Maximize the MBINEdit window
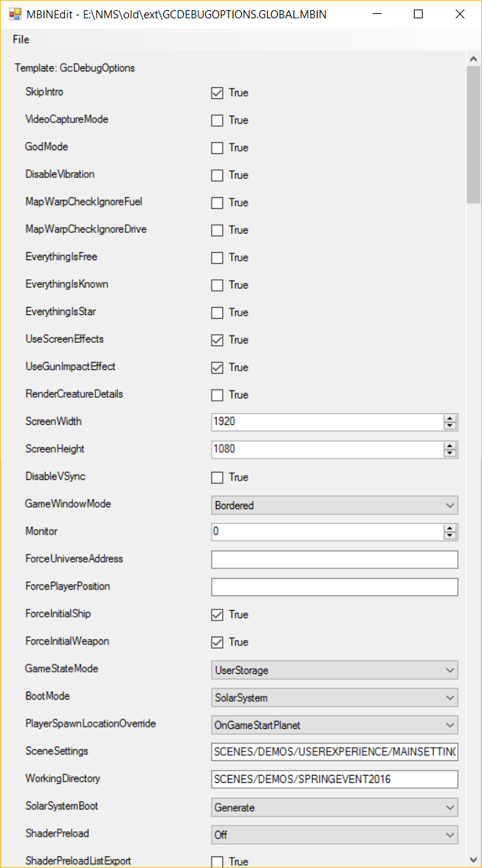The image size is (482, 868). pyautogui.click(x=418, y=15)
